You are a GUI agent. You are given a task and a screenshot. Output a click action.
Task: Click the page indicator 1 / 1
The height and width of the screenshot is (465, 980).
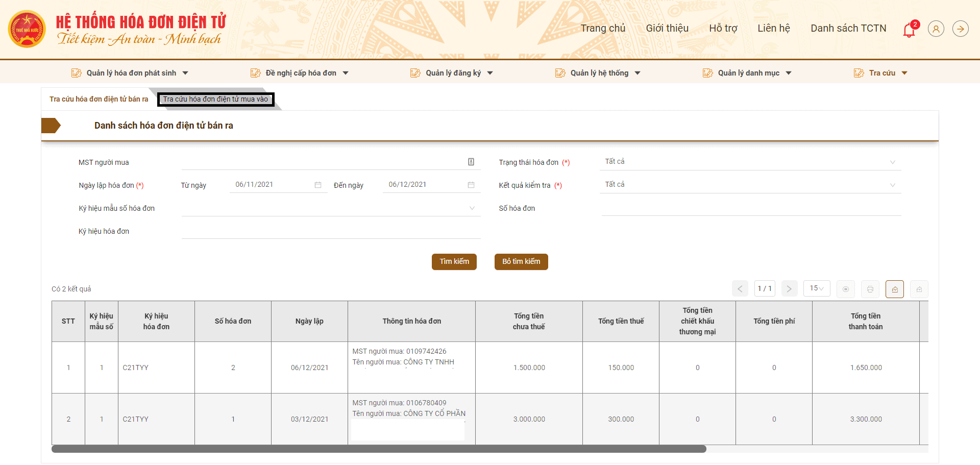pyautogui.click(x=765, y=288)
